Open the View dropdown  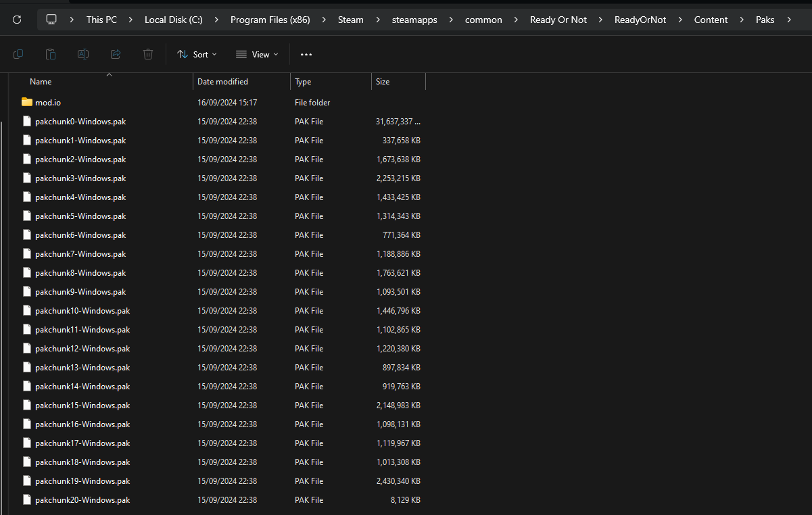[x=257, y=54]
